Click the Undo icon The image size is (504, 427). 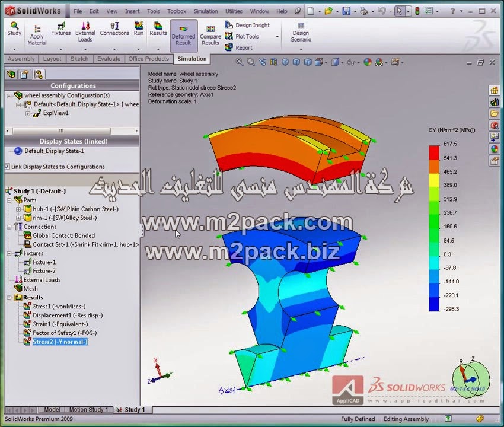click(x=381, y=11)
